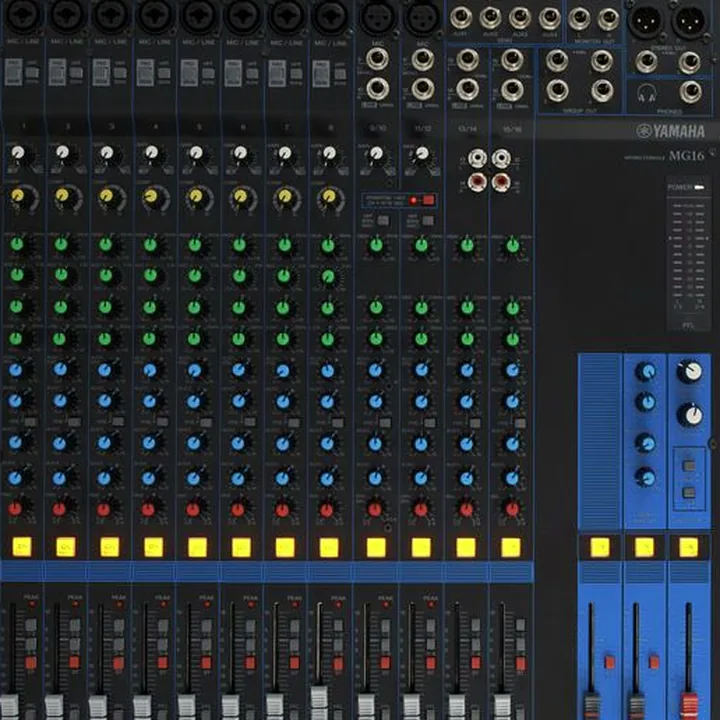Click the MONITOR OUT left jack
Viewport: 720px width, 720px height.
[579, 18]
